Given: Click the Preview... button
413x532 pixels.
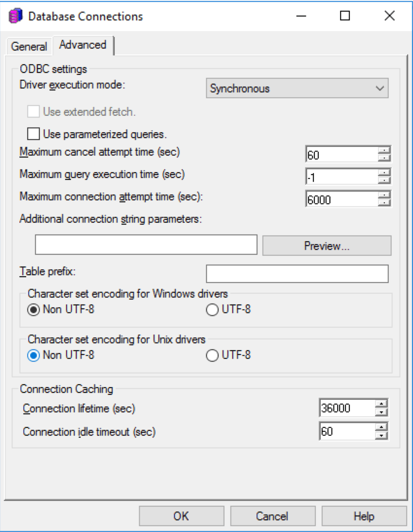Looking at the screenshot, I should click(x=327, y=246).
